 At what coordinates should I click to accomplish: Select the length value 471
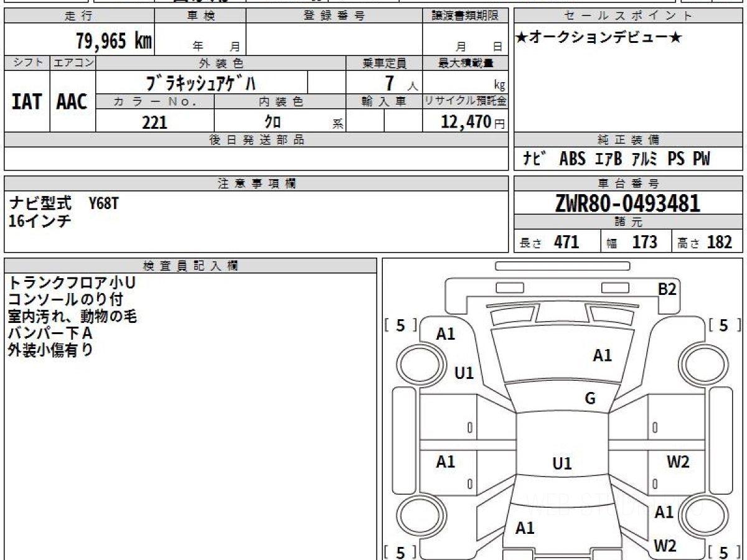coord(566,242)
